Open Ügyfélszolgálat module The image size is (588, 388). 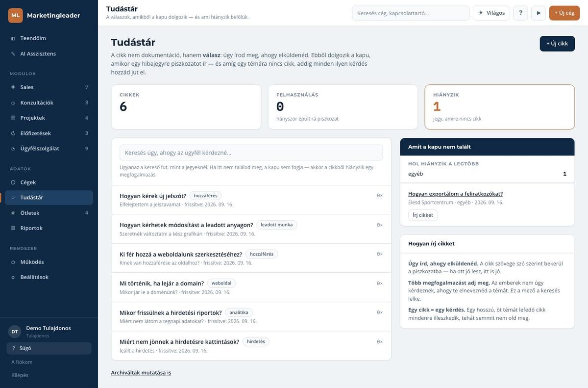(49, 149)
